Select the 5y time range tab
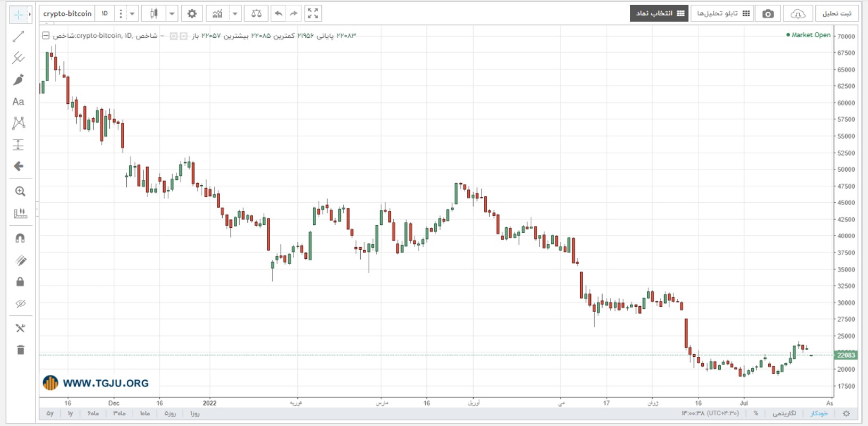868x426 pixels. [x=50, y=413]
